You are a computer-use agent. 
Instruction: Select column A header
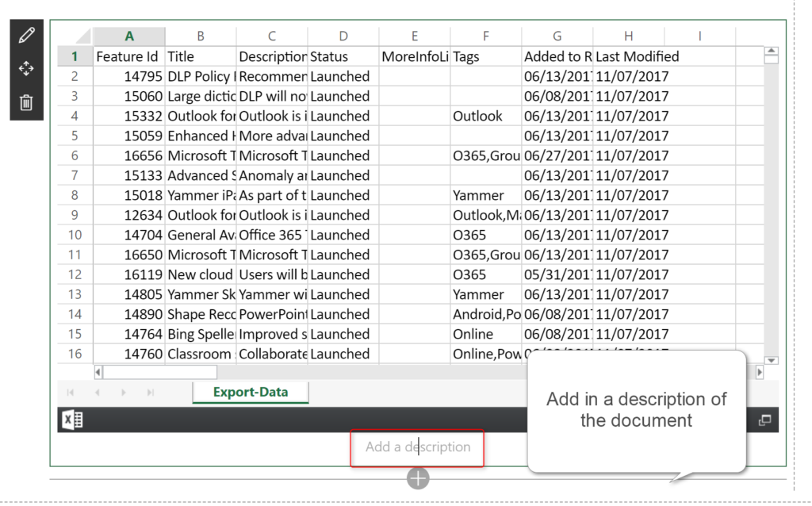129,36
